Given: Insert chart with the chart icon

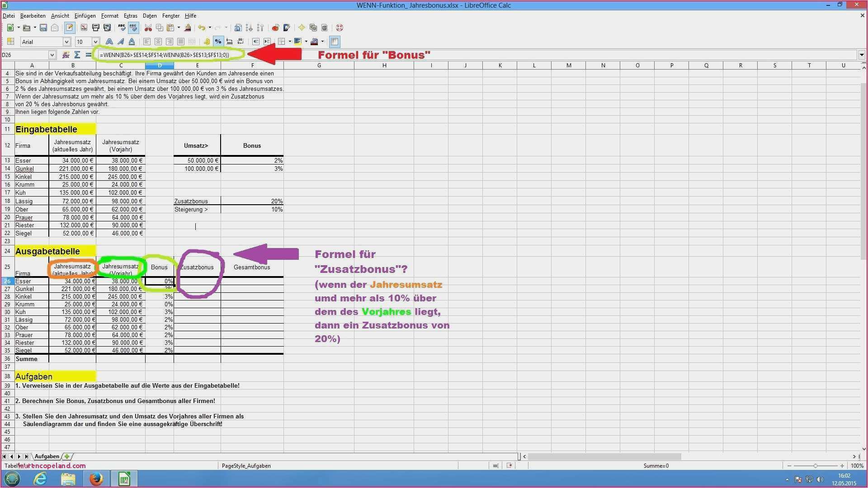Looking at the screenshot, I should tap(275, 28).
